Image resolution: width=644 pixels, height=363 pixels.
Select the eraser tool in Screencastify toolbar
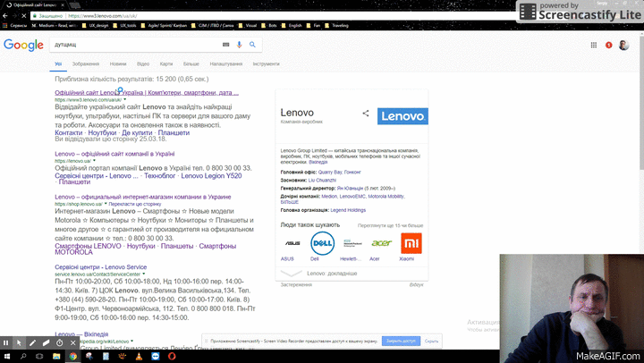click(x=46, y=342)
